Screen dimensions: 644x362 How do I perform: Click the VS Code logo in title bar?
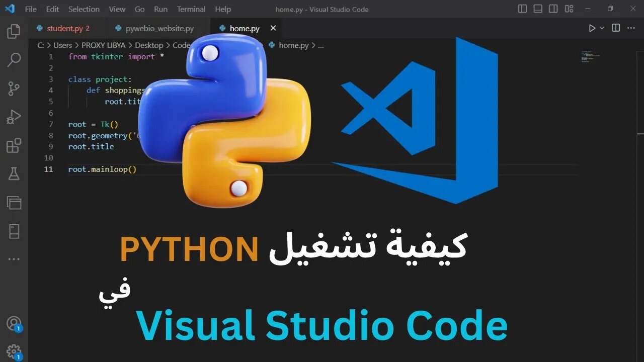(x=9, y=9)
